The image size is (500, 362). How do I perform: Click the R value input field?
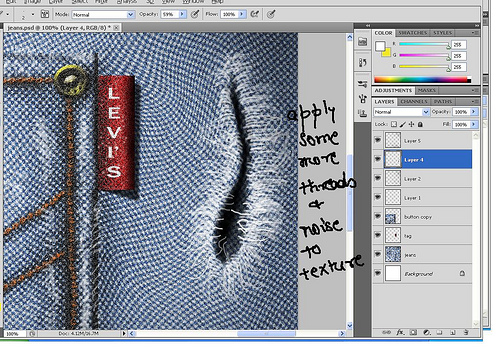459,44
